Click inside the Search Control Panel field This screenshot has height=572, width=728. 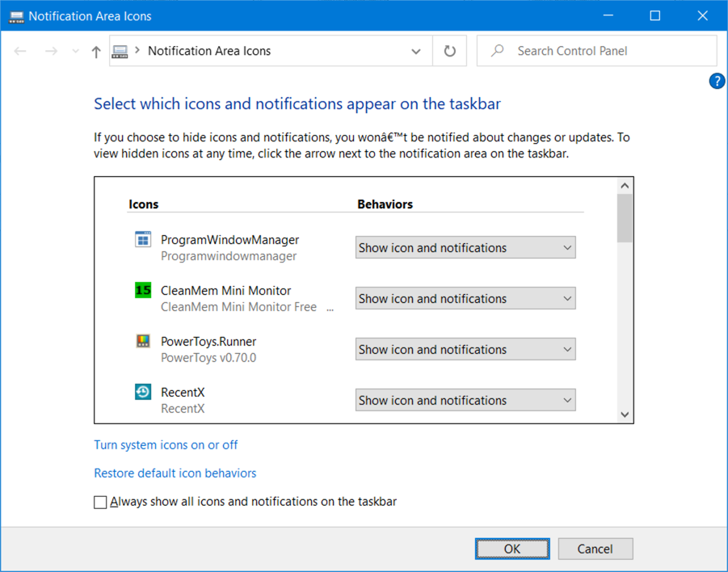596,50
